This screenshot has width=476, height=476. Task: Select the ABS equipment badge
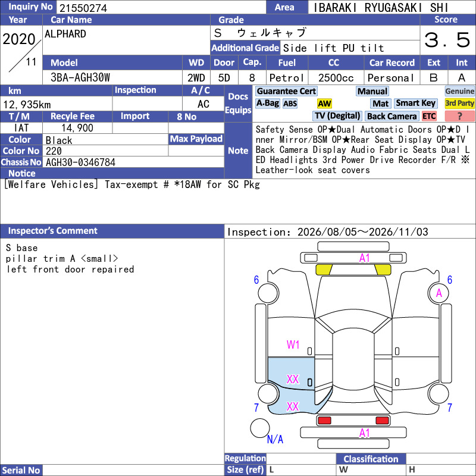tap(290, 104)
